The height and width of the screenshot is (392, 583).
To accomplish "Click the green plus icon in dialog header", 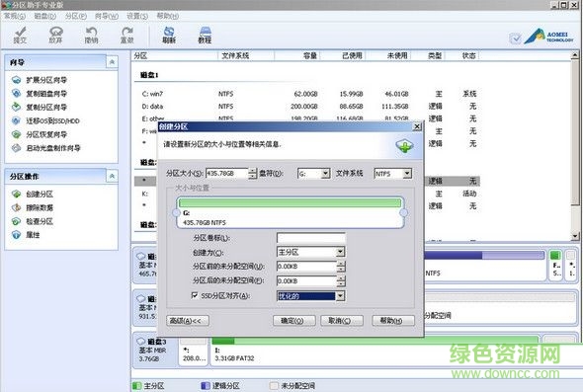I will (x=404, y=145).
